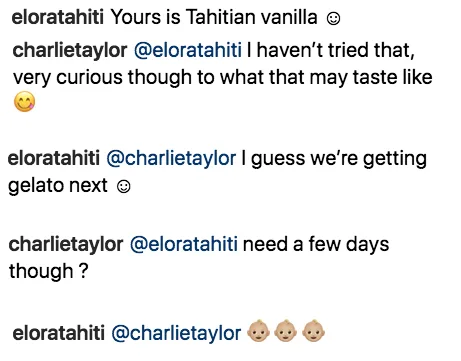Open charlietaylor username on need a few days comment

click(x=66, y=244)
